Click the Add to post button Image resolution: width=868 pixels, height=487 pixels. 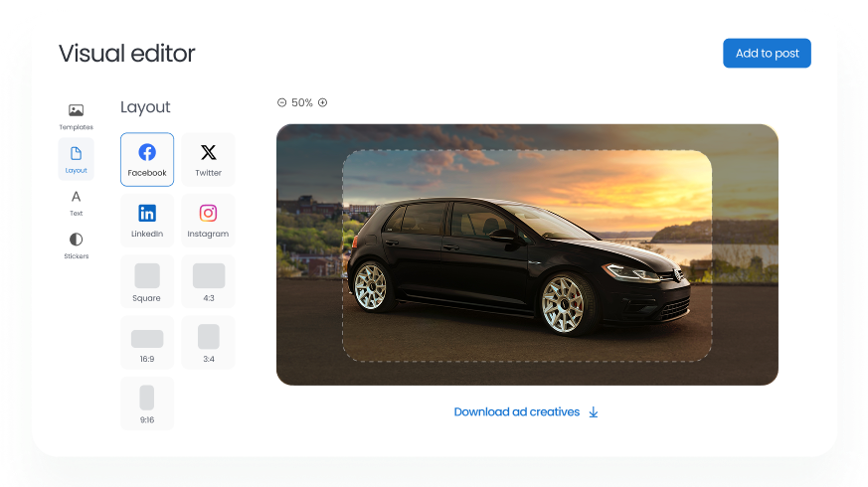(767, 53)
